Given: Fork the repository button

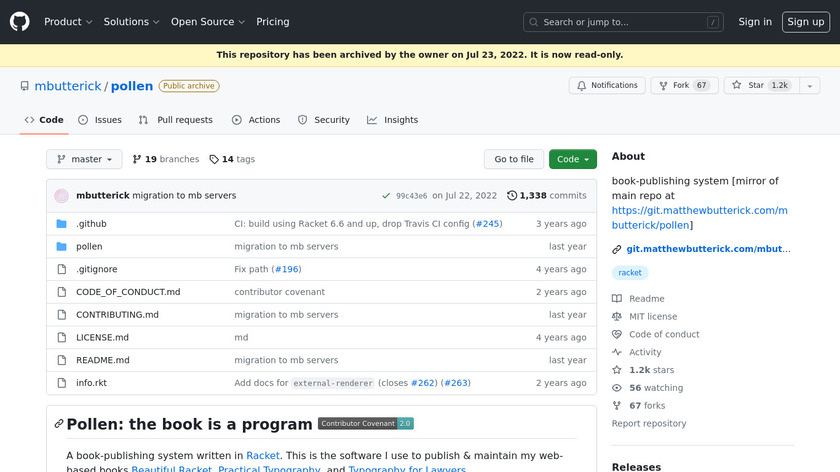Looking at the screenshot, I should click(684, 85).
